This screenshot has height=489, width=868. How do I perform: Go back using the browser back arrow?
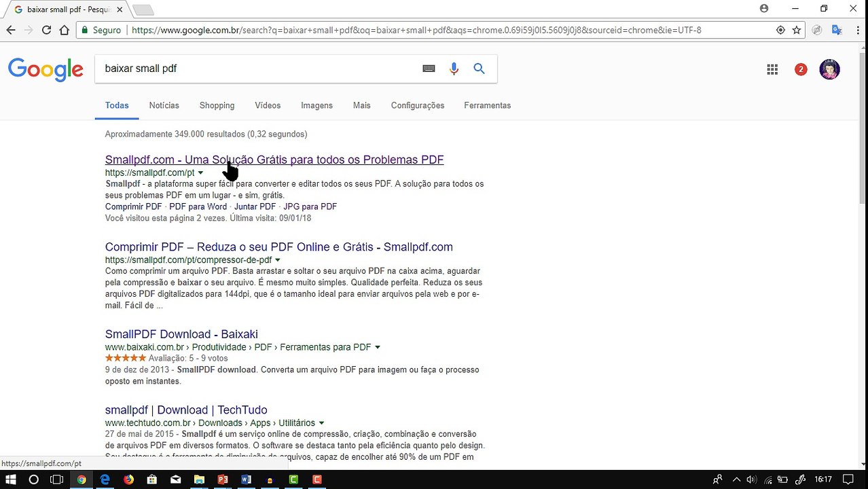(11, 30)
